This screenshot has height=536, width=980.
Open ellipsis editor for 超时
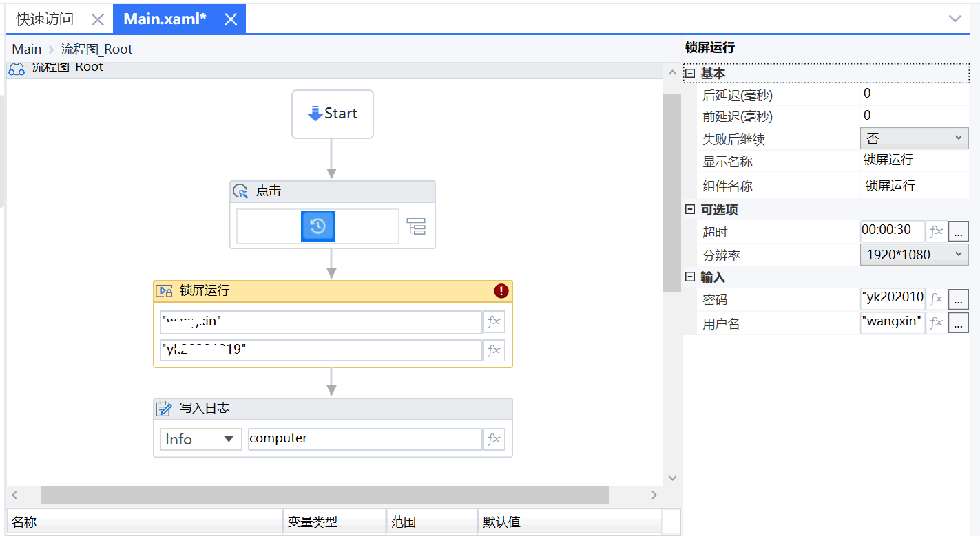coord(959,231)
